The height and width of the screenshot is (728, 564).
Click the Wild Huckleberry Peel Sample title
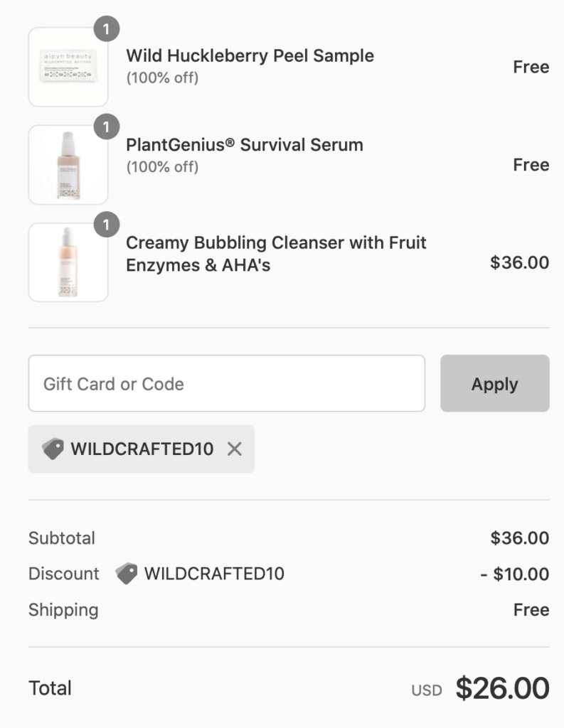250,55
